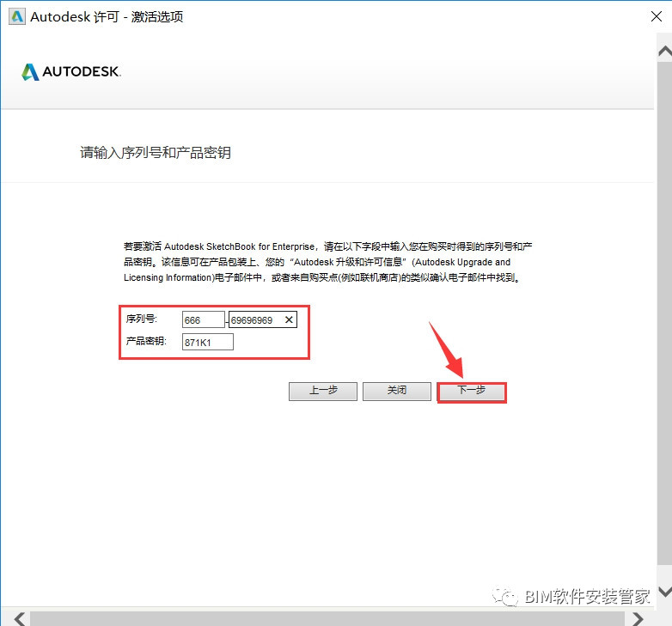Click the 产品密钥 label
This screenshot has width=672, height=626.
click(146, 341)
